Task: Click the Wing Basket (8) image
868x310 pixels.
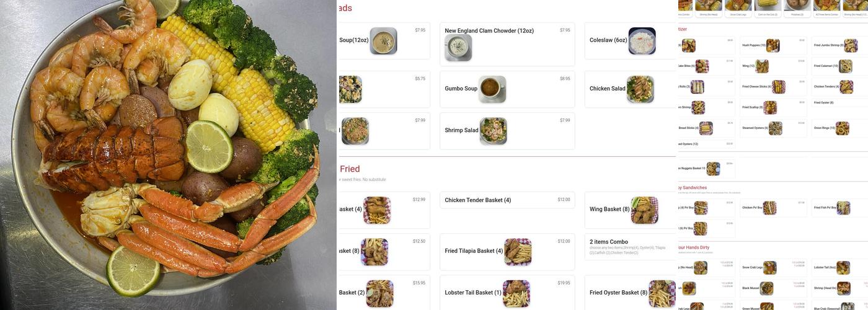Action: click(645, 210)
